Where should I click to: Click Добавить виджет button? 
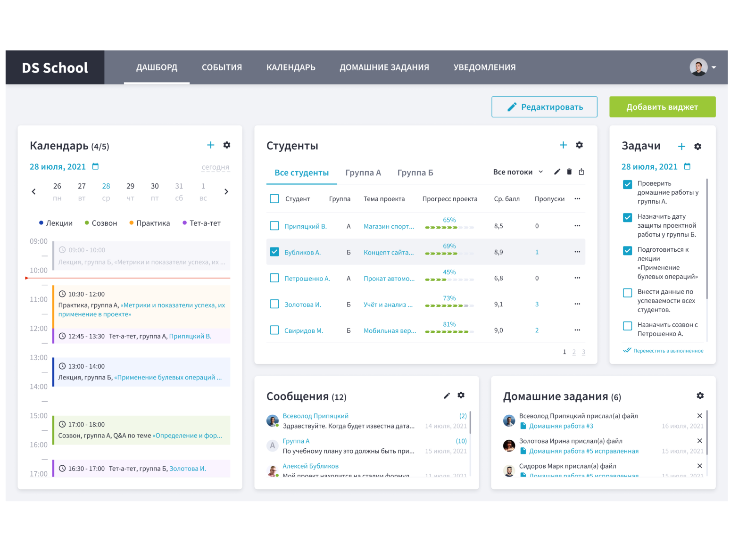pos(663,107)
